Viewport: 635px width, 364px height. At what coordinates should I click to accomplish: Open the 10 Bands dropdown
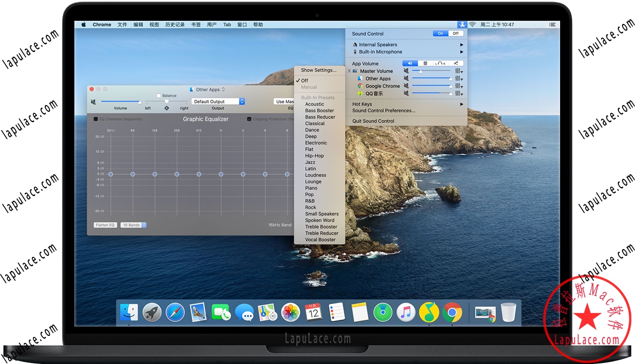[133, 225]
